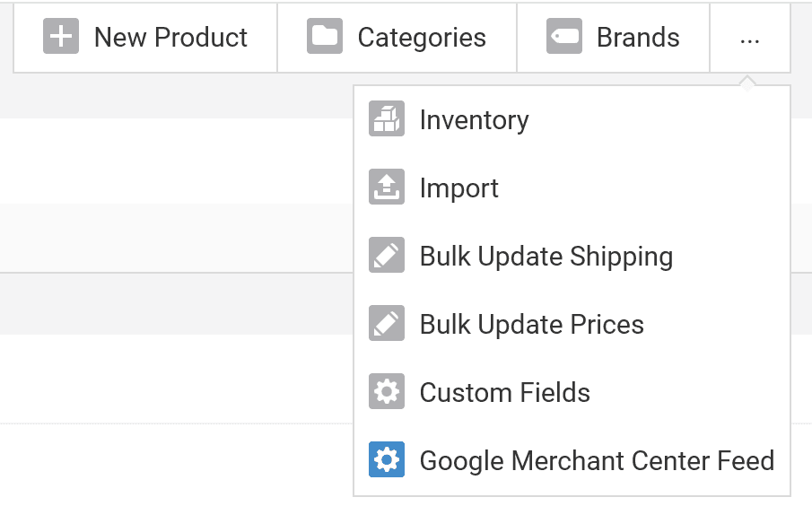Click the Import upload tray icon
Screen dimensions: 812x506
(x=387, y=188)
